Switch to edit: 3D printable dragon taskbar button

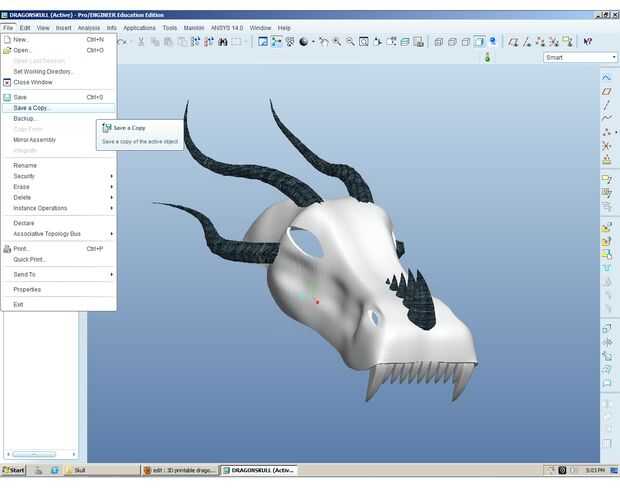pyautogui.click(x=180, y=470)
